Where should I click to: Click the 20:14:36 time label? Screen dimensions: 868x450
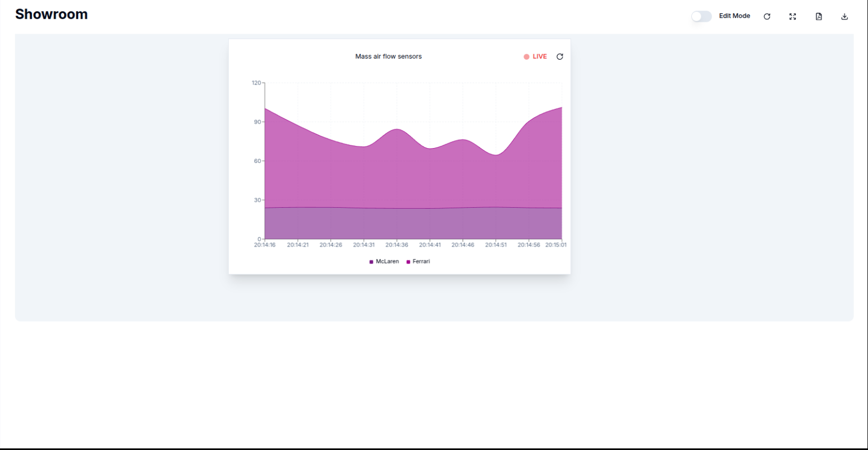396,245
